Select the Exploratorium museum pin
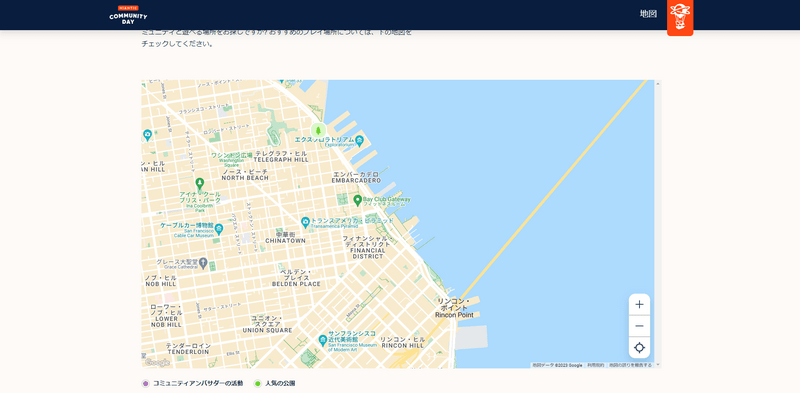800x393 pixels. (x=359, y=140)
